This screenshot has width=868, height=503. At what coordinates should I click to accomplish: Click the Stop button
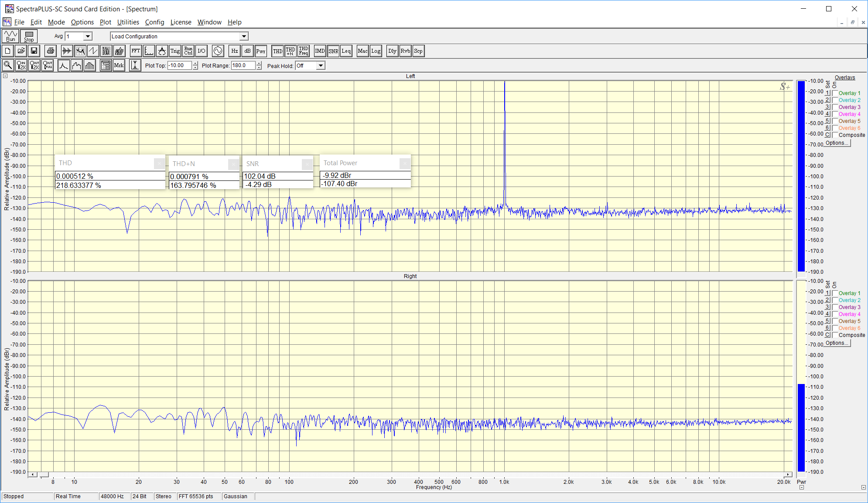pos(29,36)
